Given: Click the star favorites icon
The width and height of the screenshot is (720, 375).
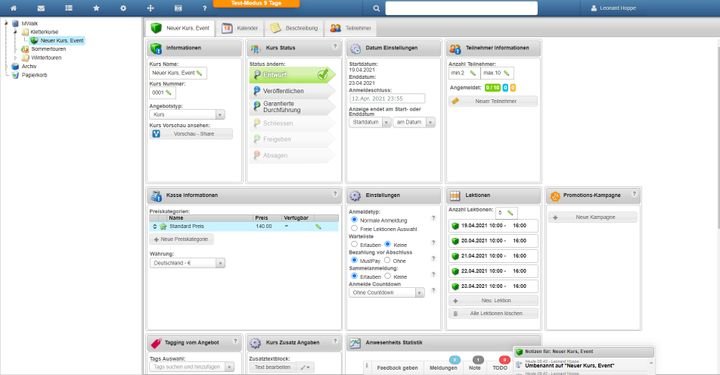Looking at the screenshot, I should pos(96,8).
